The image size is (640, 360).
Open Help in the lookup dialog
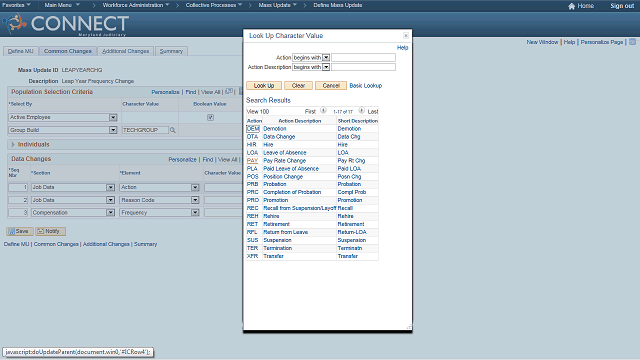point(402,48)
